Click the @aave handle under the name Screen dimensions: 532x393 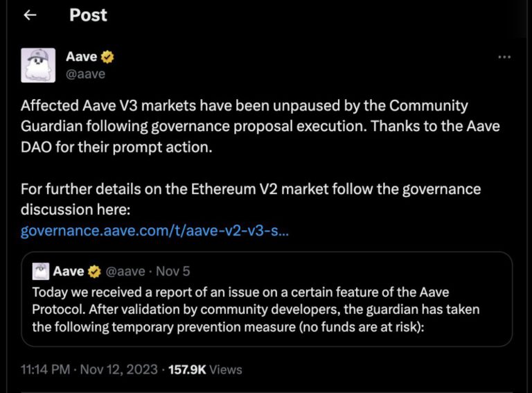(85, 73)
